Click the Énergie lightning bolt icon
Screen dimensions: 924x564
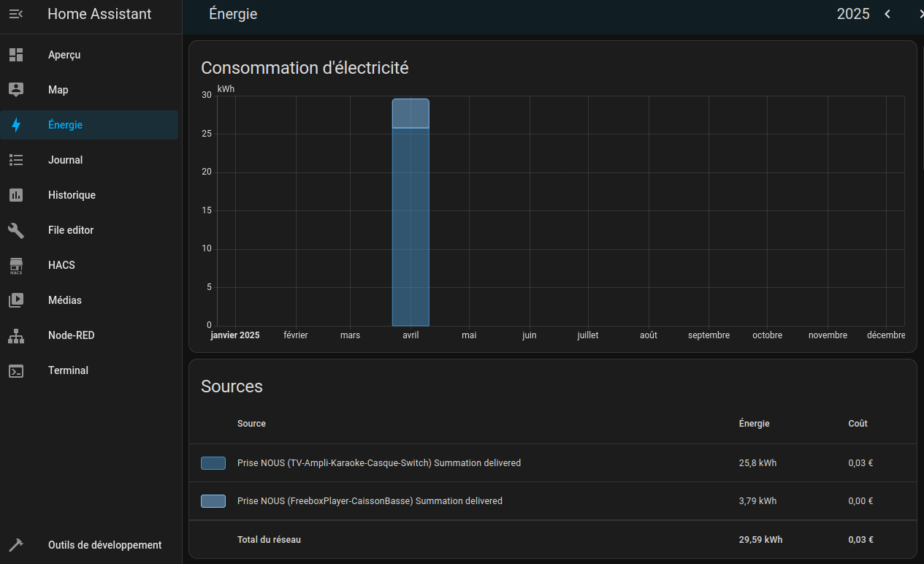click(16, 125)
